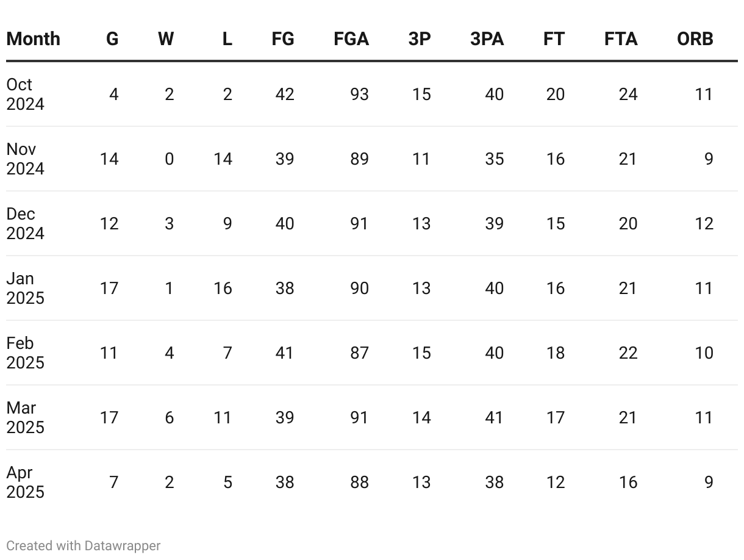This screenshot has height=560, width=744.
Task: Select the Apr 2025 row label
Action: pyautogui.click(x=25, y=482)
